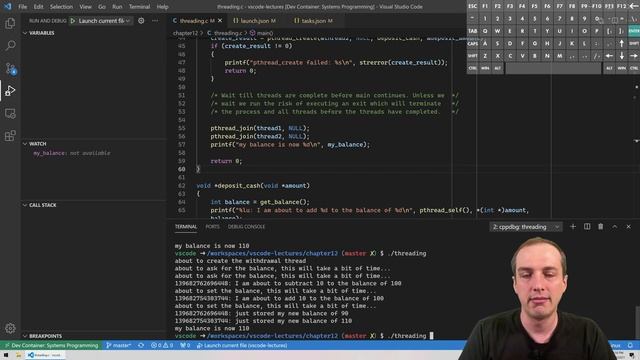This screenshot has width=640, height=360.
Task: Switch to the DEBUG CONSOLE panel tab
Action: 247,227
